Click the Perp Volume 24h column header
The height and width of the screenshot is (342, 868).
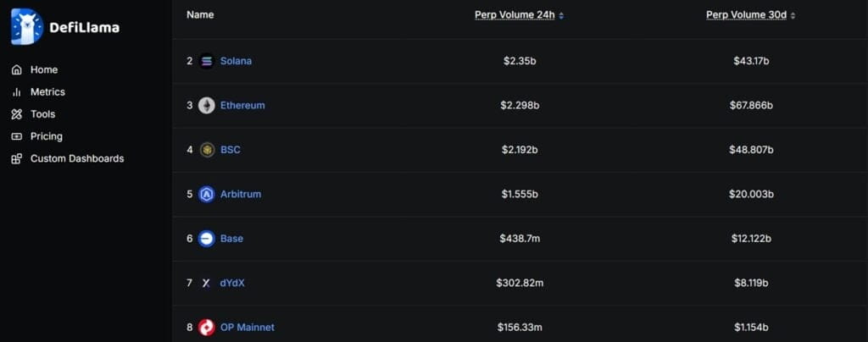pos(515,15)
